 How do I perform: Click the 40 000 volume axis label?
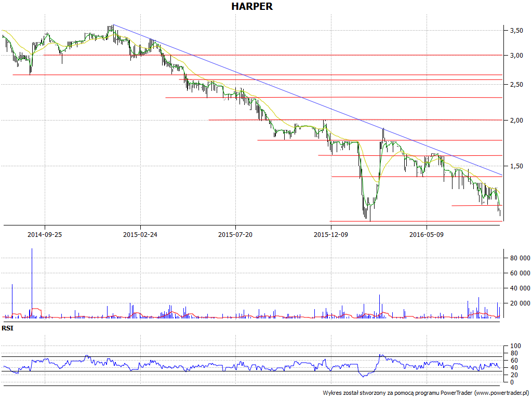tap(520, 288)
